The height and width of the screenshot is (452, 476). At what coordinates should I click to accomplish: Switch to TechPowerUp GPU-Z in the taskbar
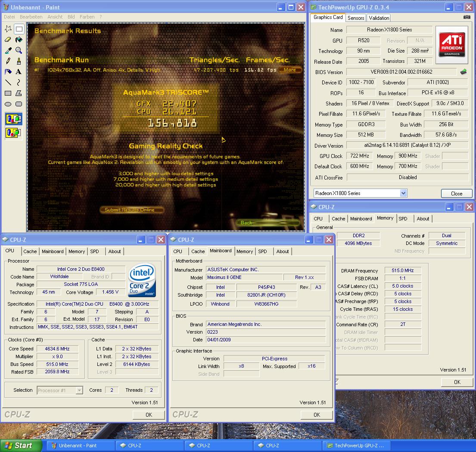(x=356, y=446)
